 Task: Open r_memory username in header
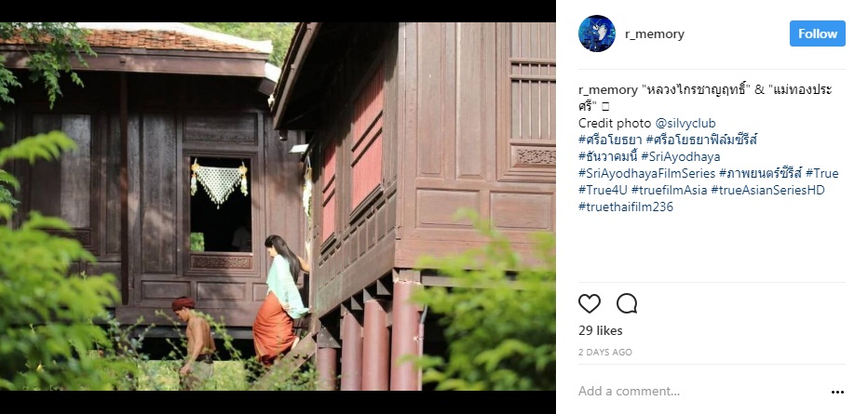pyautogui.click(x=655, y=34)
